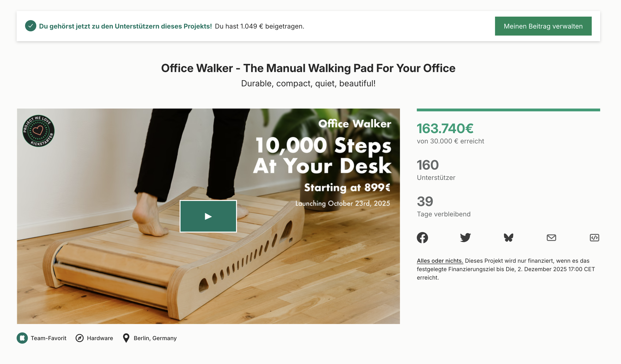The image size is (621, 364).
Task: Open the embed code icon
Action: 595,238
